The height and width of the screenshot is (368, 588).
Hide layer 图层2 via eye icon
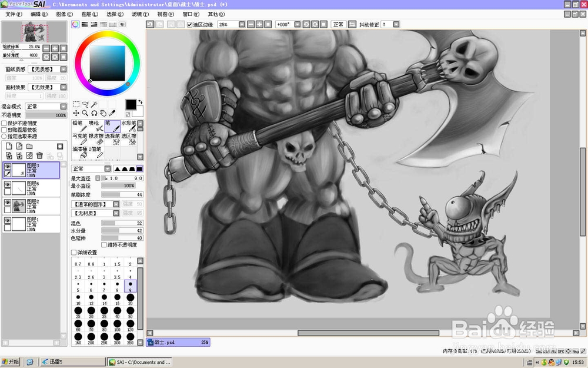(x=8, y=203)
